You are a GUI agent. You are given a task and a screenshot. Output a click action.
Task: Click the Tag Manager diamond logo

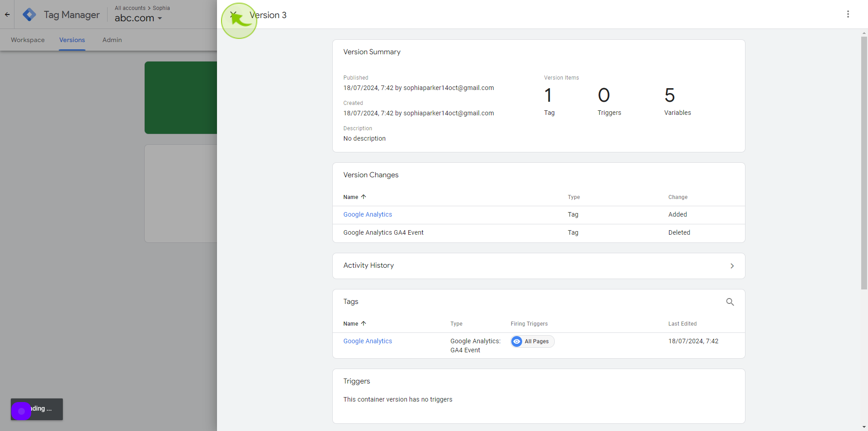(29, 14)
